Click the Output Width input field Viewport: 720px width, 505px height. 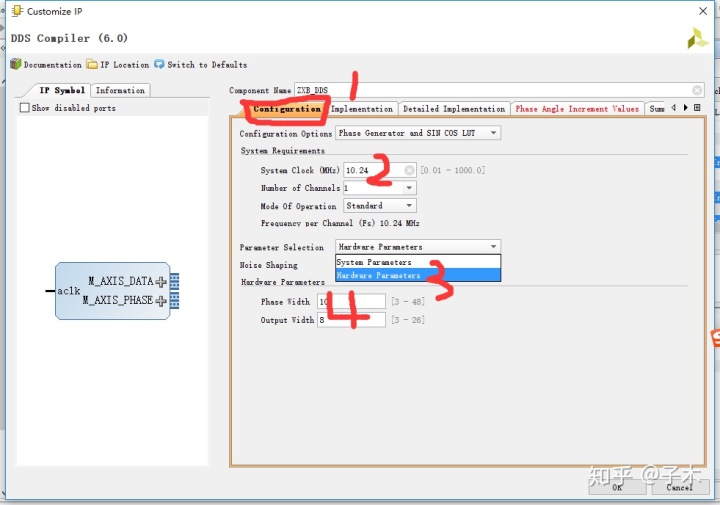[x=351, y=320]
